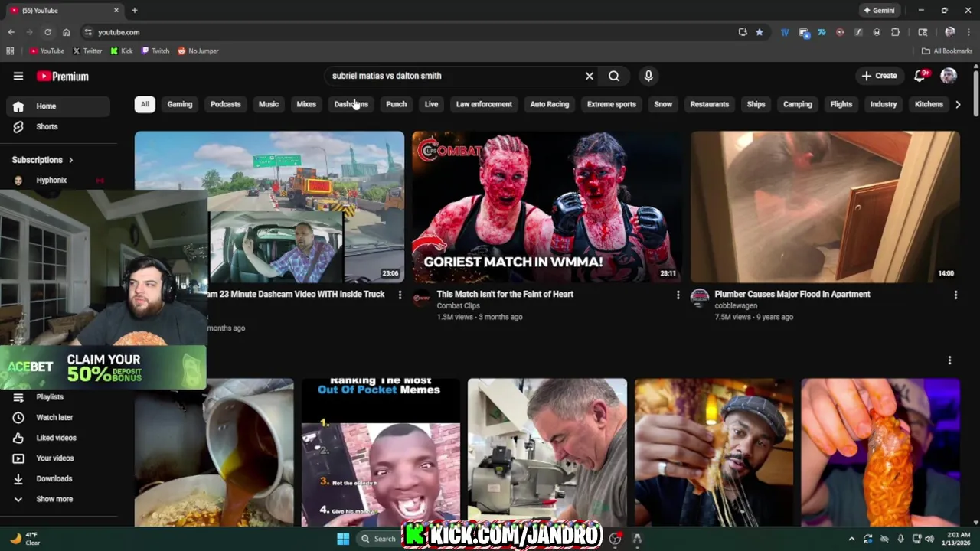The width and height of the screenshot is (980, 551).
Task: Select the Extreme sports chip
Action: [612, 104]
